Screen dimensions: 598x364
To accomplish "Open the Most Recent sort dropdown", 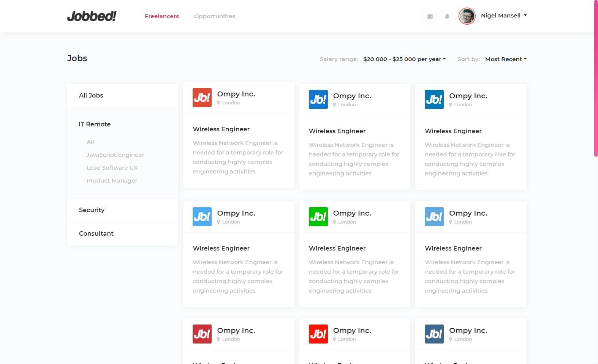I will coord(506,59).
